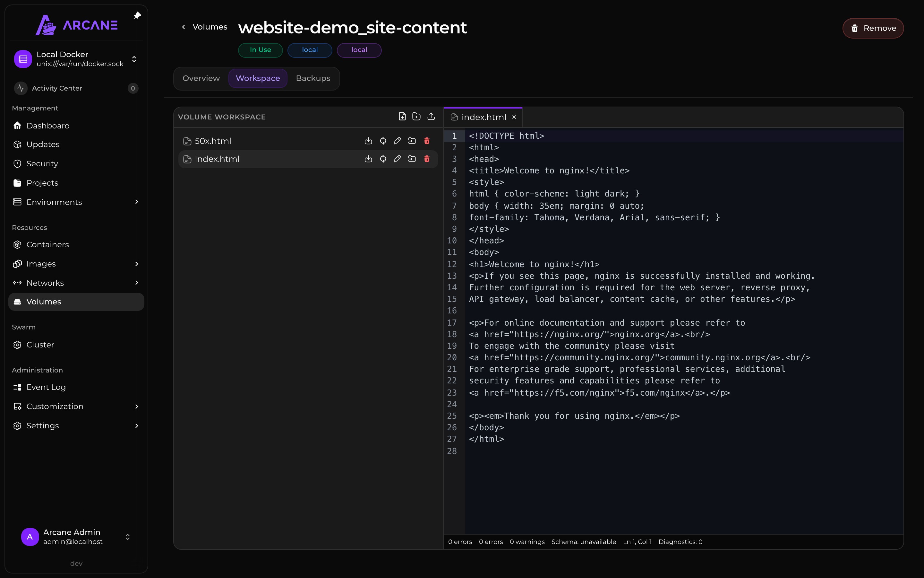The image size is (924, 578).
Task: Click '0 warnings' in the status bar
Action: [527, 542]
